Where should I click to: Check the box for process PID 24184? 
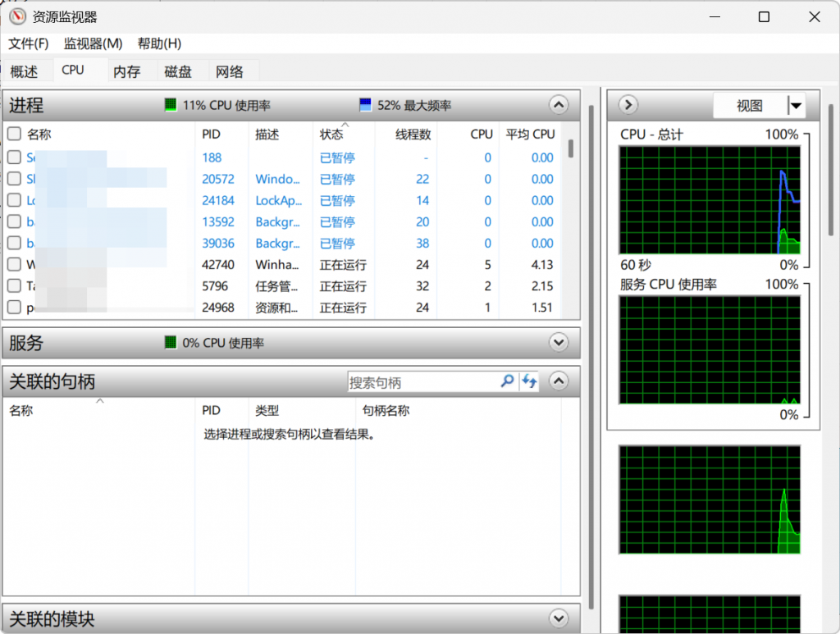pyautogui.click(x=15, y=200)
